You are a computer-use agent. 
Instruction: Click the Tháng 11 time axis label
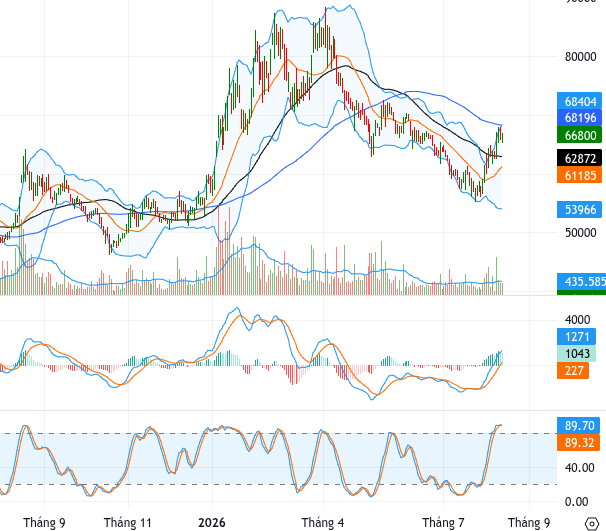128,523
